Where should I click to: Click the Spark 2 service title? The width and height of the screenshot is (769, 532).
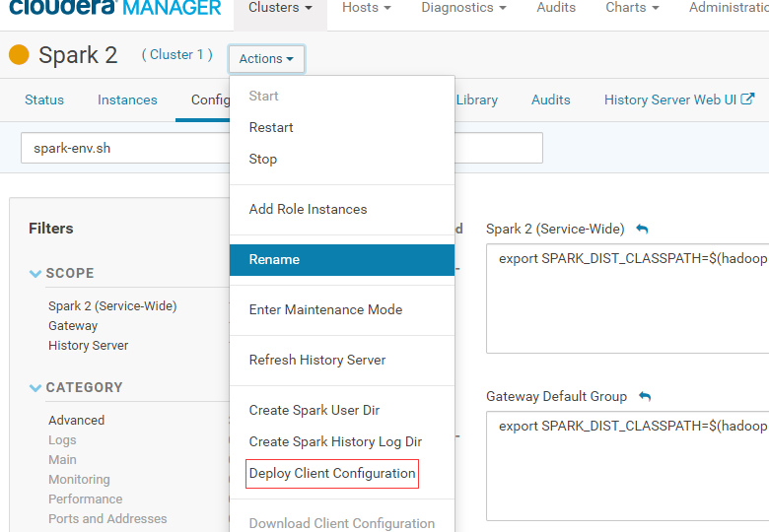(x=78, y=55)
